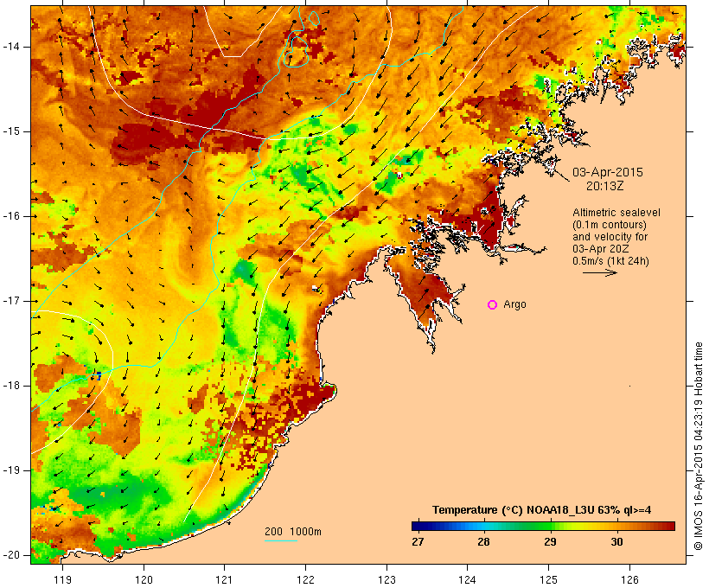The image size is (709, 588).
Task: Click the '03-Apr-2015' date text
Action: click(608, 172)
